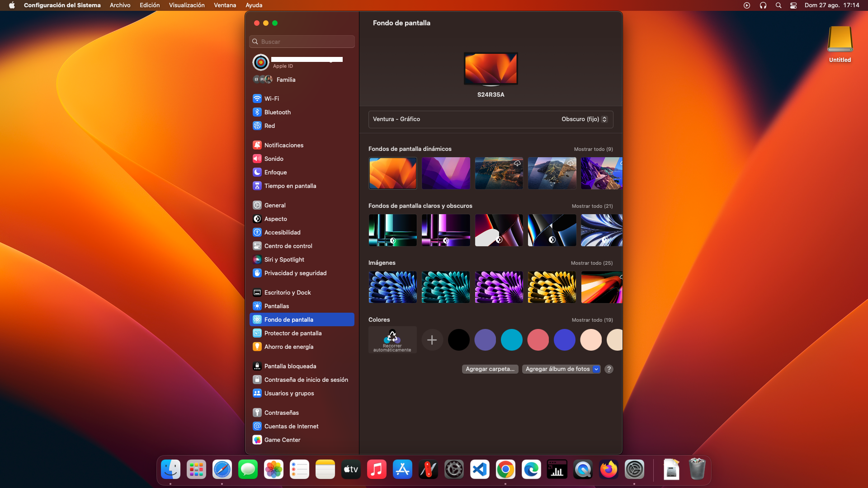Open the Ventana menu
868x488 pixels.
point(225,5)
